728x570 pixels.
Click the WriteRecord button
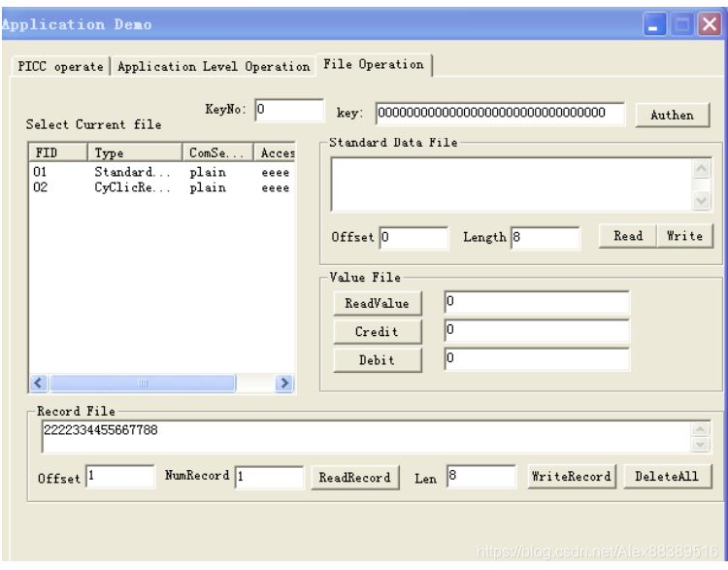pyautogui.click(x=572, y=477)
